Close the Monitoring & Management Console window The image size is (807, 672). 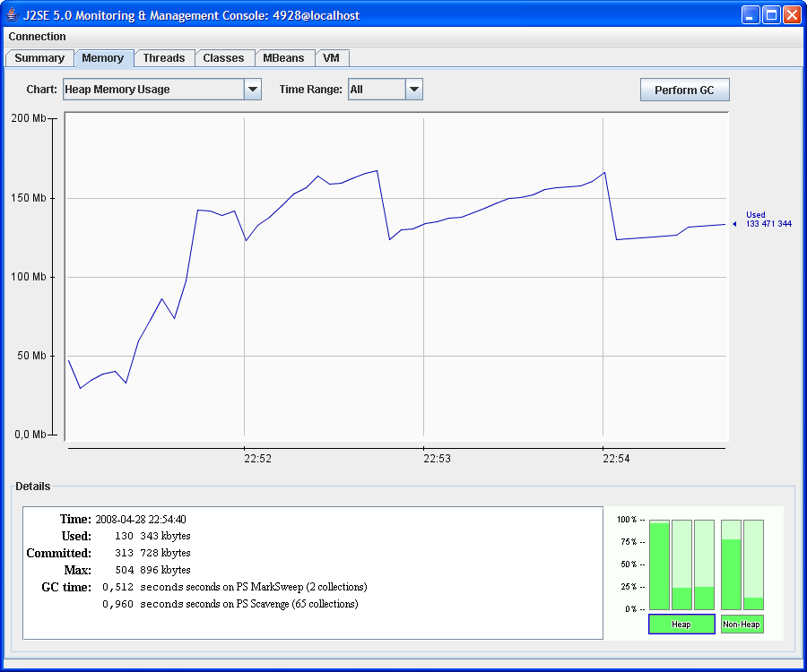[x=792, y=15]
